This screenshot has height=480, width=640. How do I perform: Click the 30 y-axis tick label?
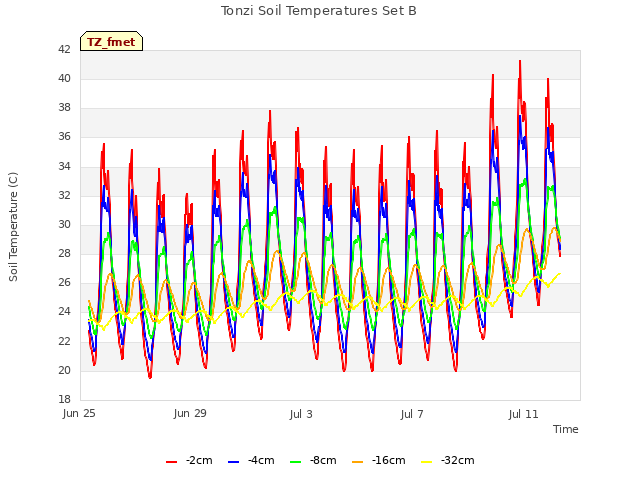[x=64, y=224]
